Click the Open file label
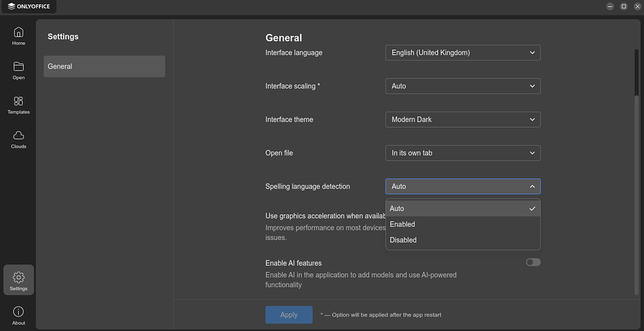 [x=279, y=153]
